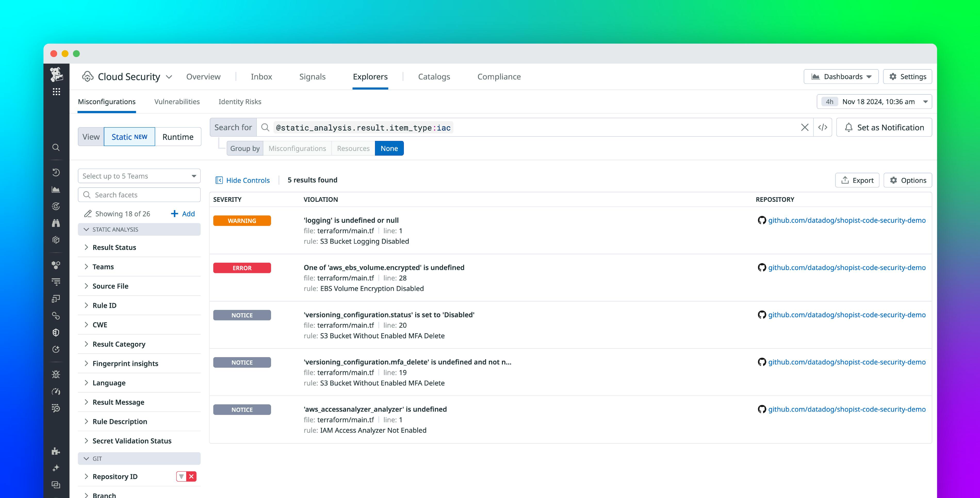Switch grouping to Misconfigurations

click(297, 148)
